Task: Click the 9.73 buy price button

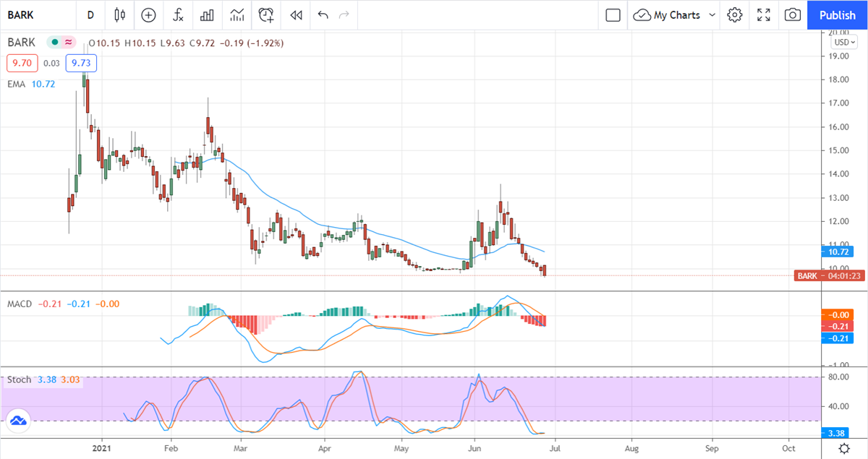Action: (x=81, y=64)
